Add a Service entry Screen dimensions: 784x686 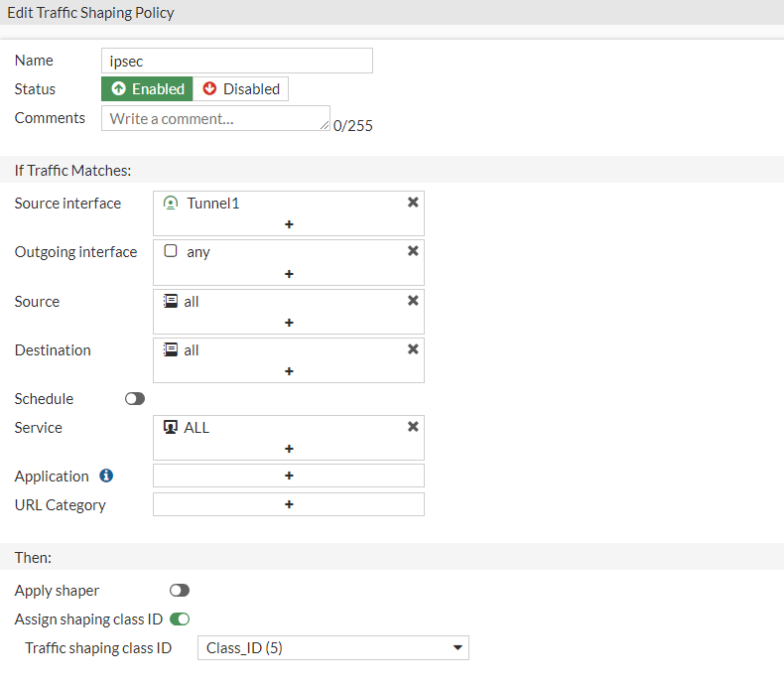(x=289, y=449)
